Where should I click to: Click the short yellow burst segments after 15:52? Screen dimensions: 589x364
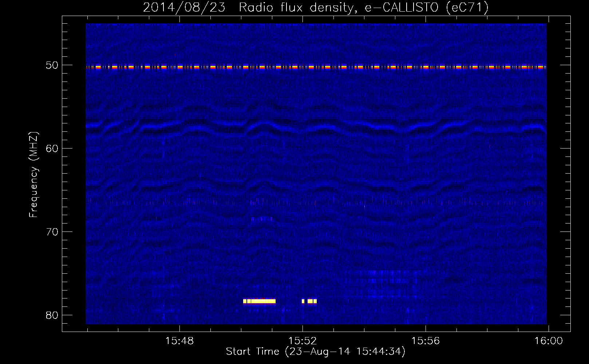309,301
